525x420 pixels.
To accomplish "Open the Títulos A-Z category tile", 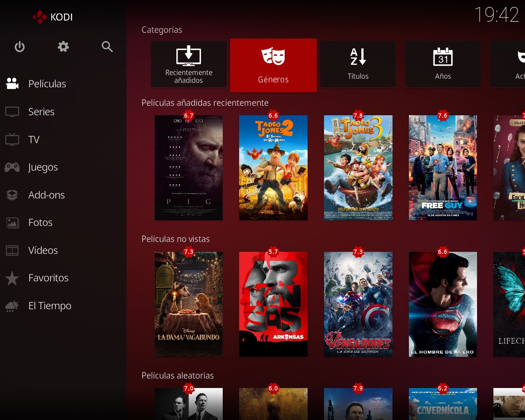I will (358, 64).
